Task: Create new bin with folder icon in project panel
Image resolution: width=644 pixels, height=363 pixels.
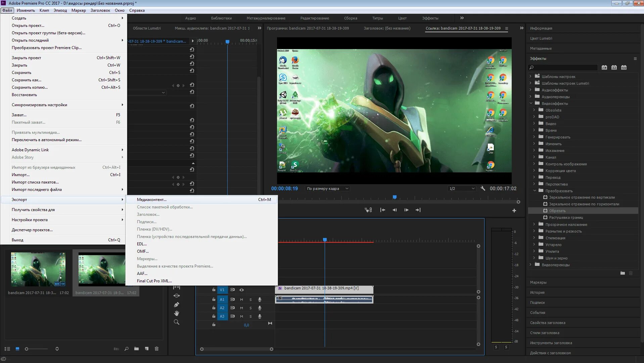Action: (136, 349)
